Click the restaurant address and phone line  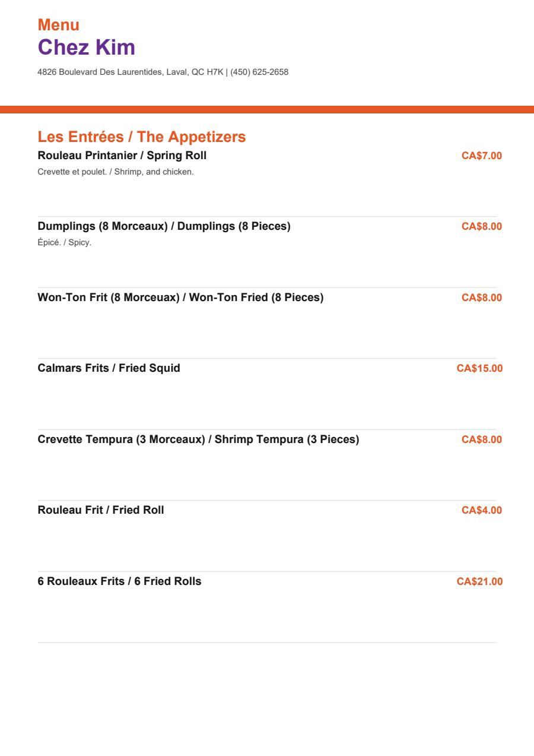click(163, 72)
